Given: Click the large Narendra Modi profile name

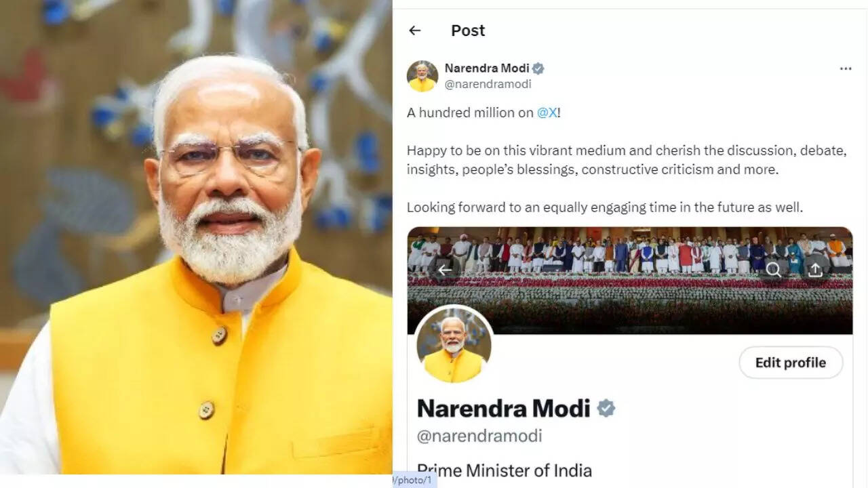Looking at the screenshot, I should (x=504, y=408).
